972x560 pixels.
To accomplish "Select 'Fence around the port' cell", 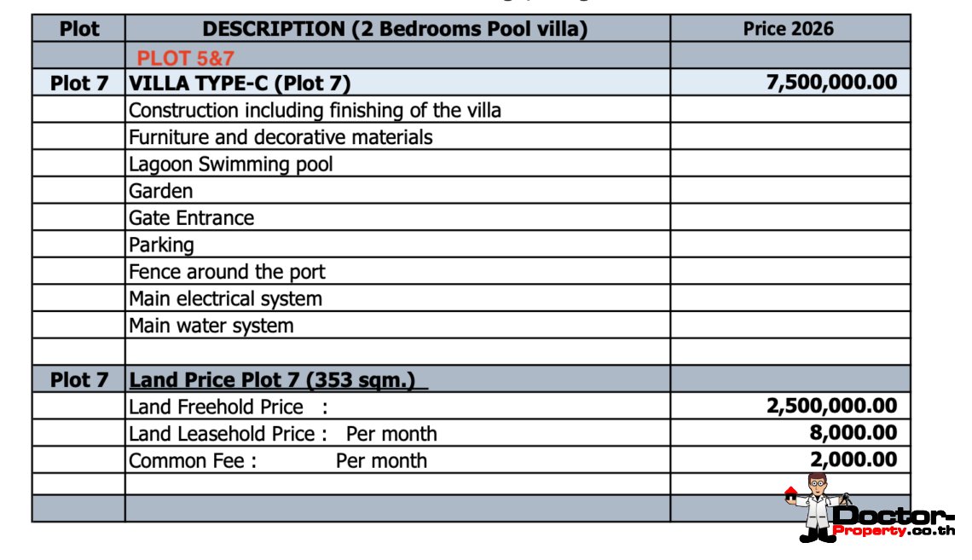I will pos(228,272).
